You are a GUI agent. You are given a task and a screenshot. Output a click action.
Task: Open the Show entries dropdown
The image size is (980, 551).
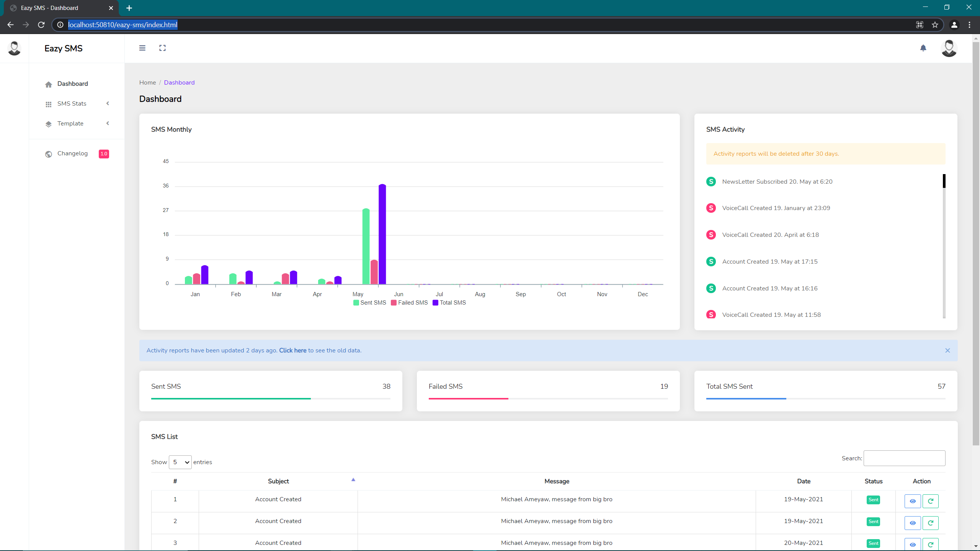click(x=180, y=462)
